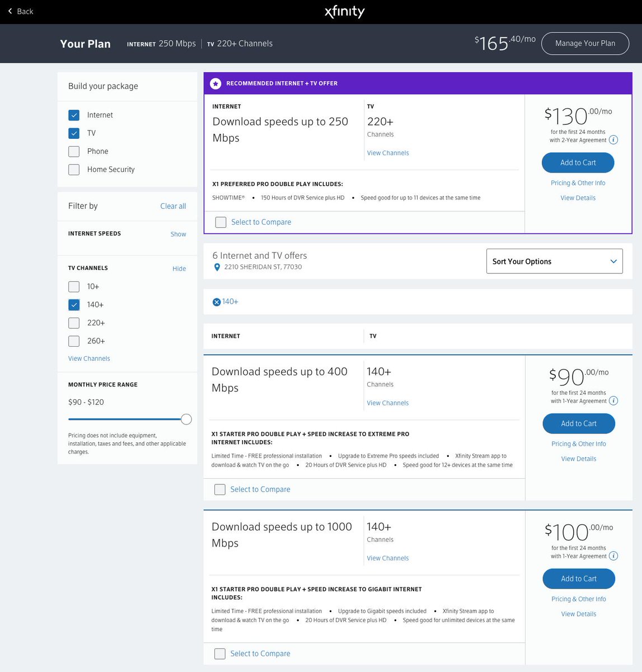Uncheck the 140+ TV channels filter
This screenshot has width=642, height=672.
click(x=74, y=305)
